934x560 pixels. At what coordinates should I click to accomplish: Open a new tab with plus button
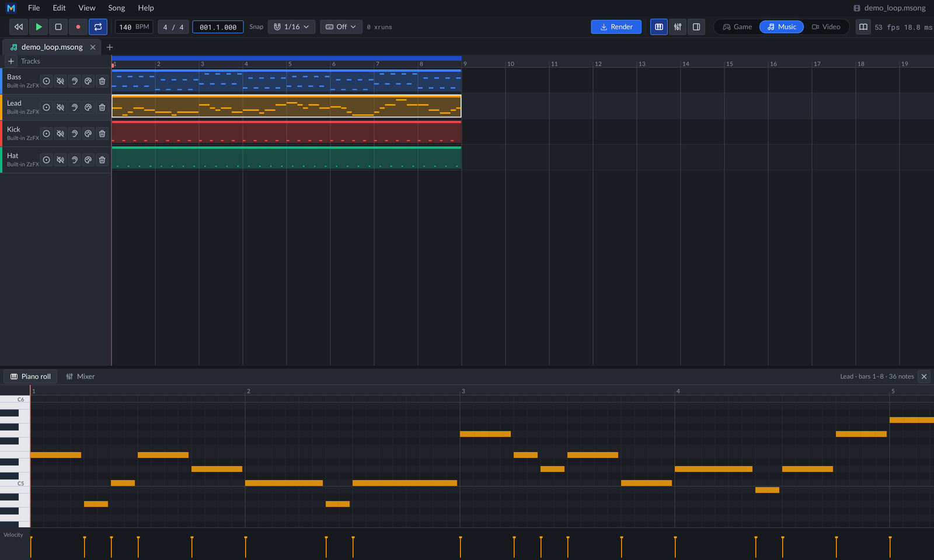[110, 47]
